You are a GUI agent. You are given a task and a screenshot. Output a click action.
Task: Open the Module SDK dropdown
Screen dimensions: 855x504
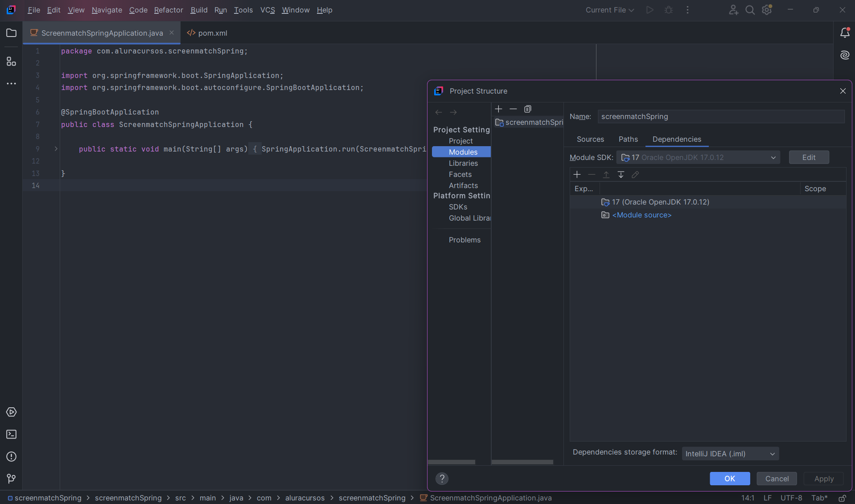tap(698, 157)
